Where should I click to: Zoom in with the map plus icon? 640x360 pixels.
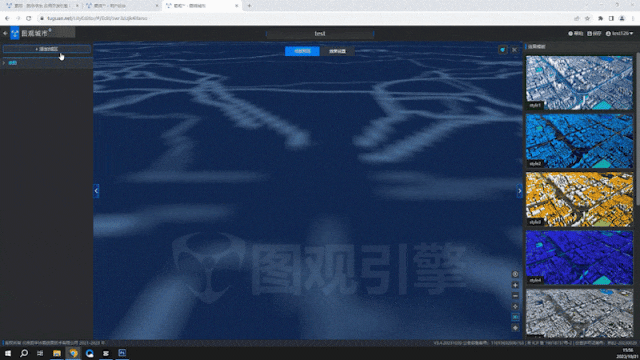515,285
